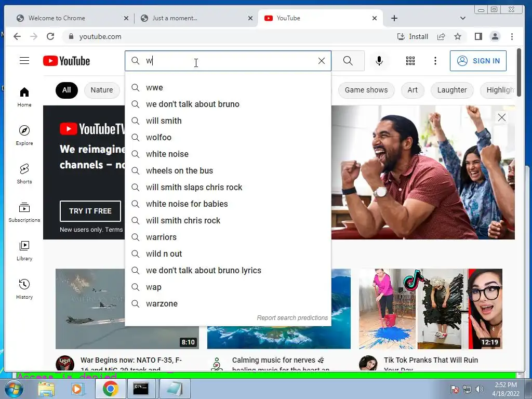The image size is (532, 399).
Task: Choose the 'wwe' search suggestion
Action: [x=228, y=87]
